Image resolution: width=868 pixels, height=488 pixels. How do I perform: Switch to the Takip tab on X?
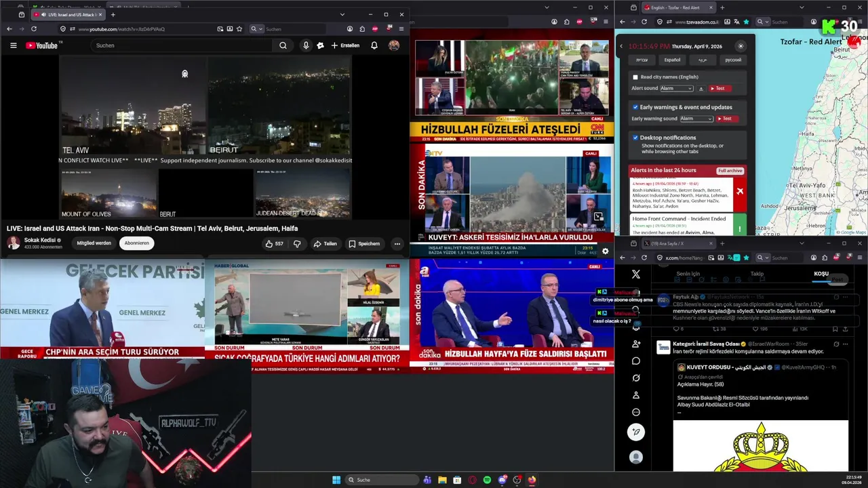757,274
